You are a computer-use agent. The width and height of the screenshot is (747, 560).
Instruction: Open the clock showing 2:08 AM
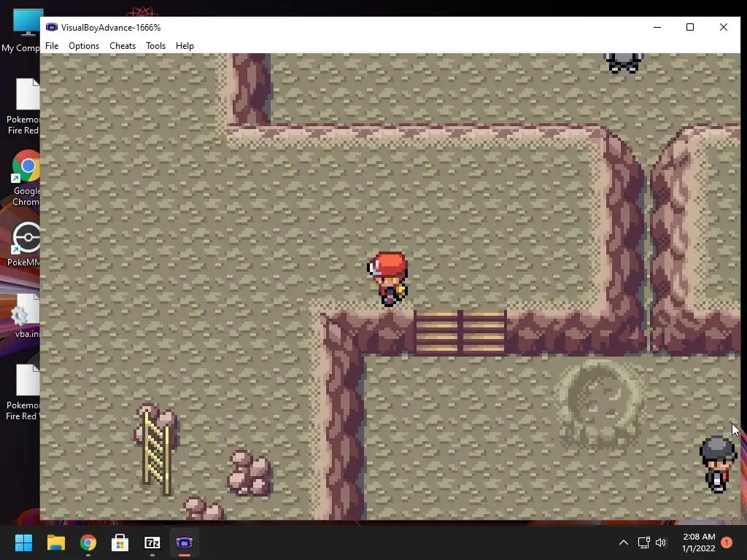click(698, 542)
